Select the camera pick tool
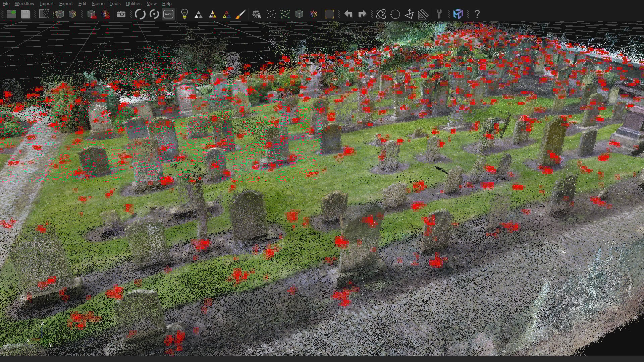This screenshot has height=362, width=644. (x=257, y=14)
